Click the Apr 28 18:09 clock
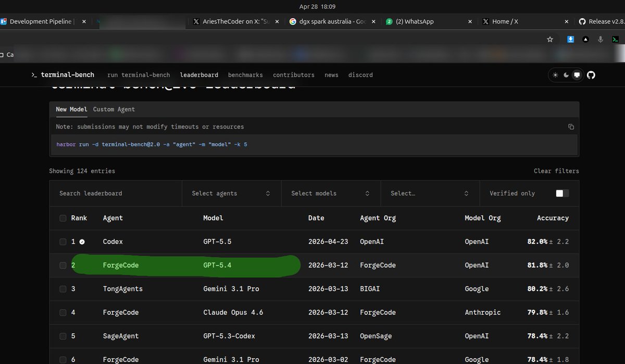Image resolution: width=625 pixels, height=364 pixels. tap(318, 7)
